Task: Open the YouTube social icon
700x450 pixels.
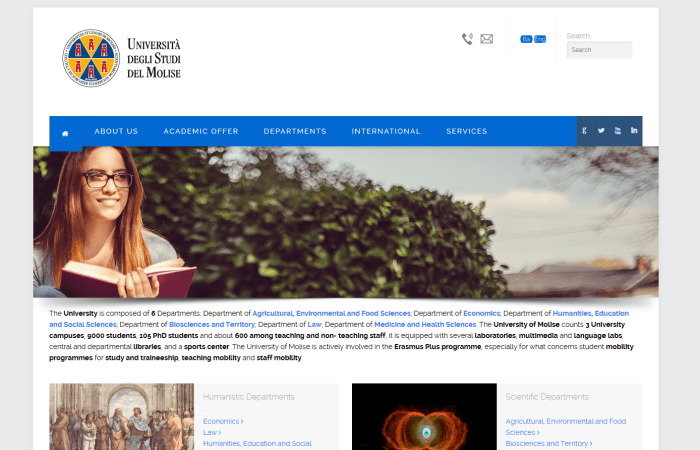Action: pos(618,131)
